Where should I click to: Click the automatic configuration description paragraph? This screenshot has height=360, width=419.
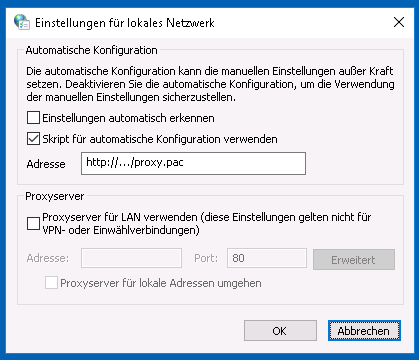(x=210, y=84)
